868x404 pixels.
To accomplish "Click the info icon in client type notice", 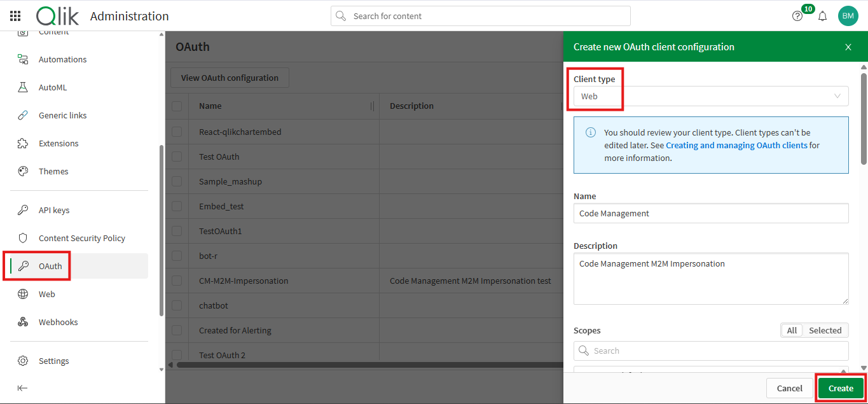I will (x=591, y=132).
